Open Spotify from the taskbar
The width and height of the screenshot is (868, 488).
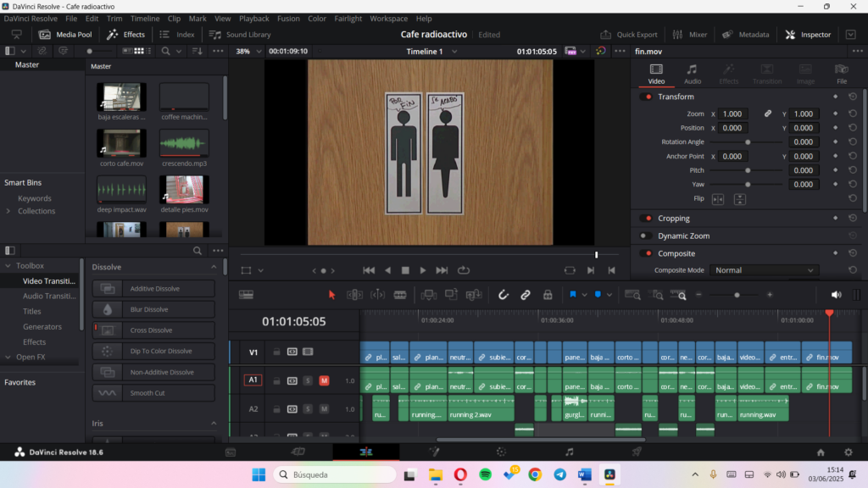(x=485, y=474)
